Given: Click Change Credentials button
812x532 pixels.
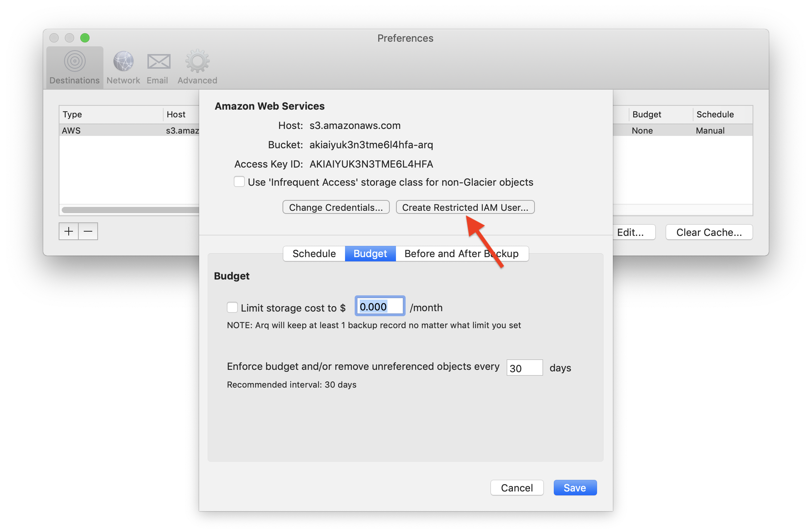Looking at the screenshot, I should point(336,207).
